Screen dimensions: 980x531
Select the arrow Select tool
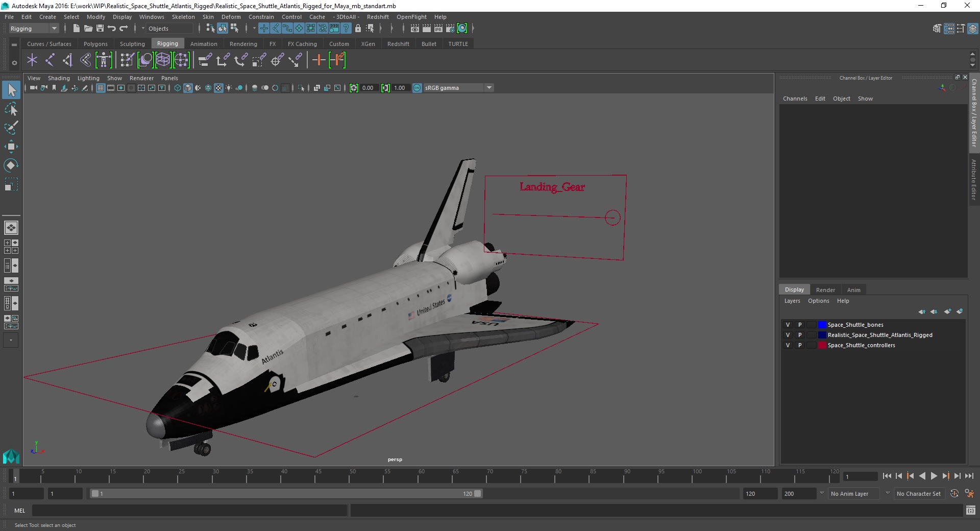[x=11, y=90]
